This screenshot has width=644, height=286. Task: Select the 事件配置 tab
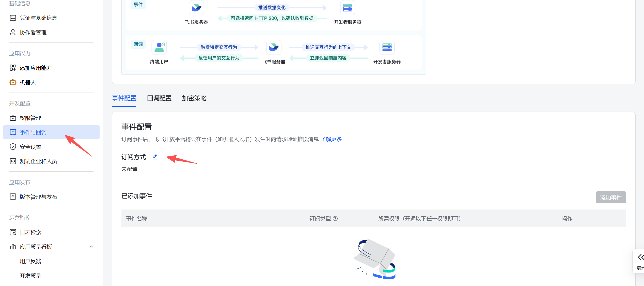[124, 98]
